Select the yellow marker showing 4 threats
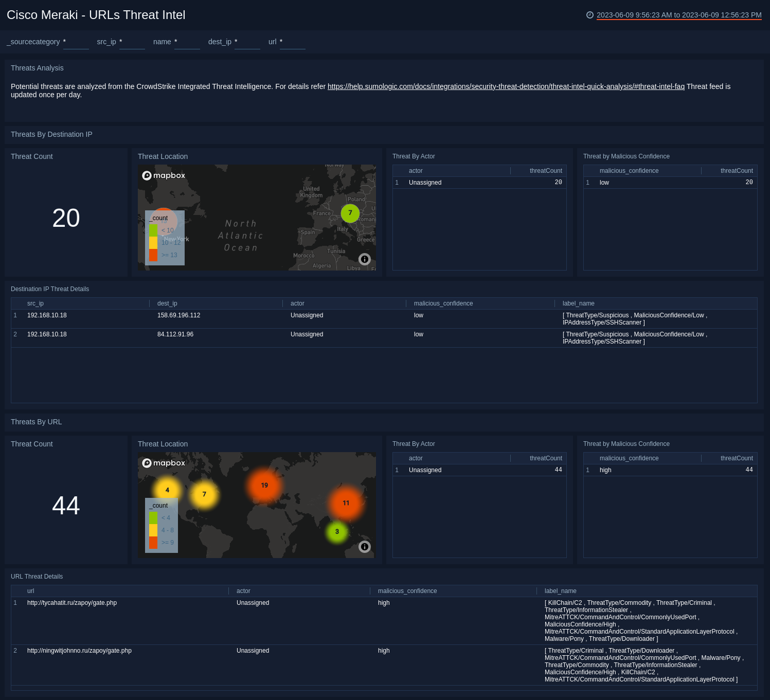Screen dimensions: 770x700 tap(167, 490)
